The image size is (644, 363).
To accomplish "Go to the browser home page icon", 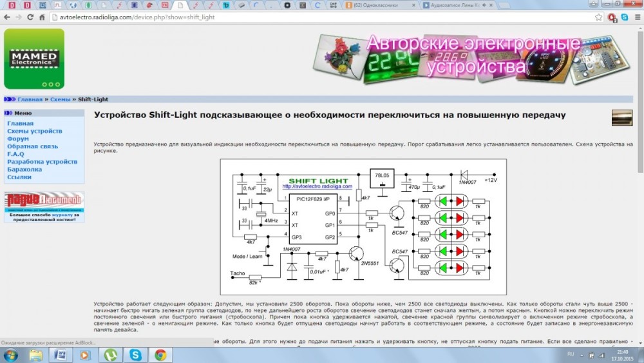I will tap(42, 17).
